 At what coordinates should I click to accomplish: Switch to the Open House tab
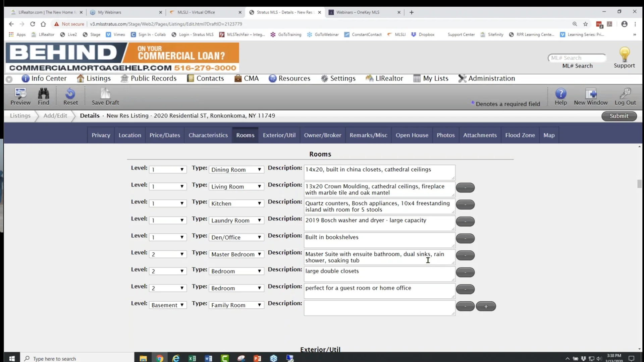click(x=412, y=135)
